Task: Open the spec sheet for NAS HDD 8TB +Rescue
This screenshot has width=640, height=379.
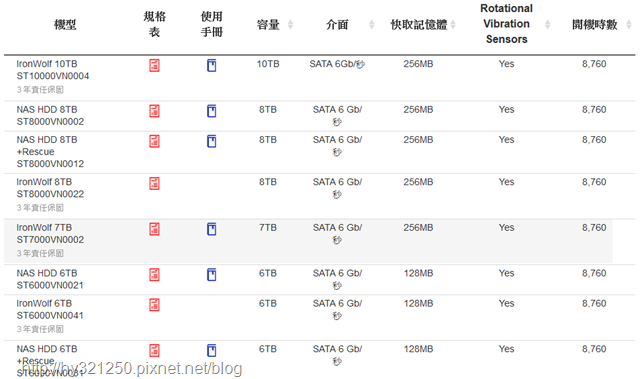Action: pyautogui.click(x=154, y=141)
